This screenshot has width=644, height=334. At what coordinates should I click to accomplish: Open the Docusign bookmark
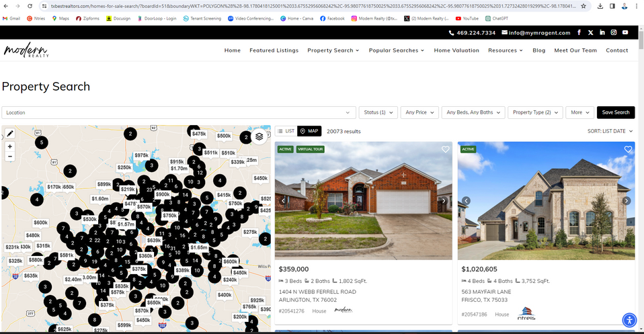click(x=118, y=19)
